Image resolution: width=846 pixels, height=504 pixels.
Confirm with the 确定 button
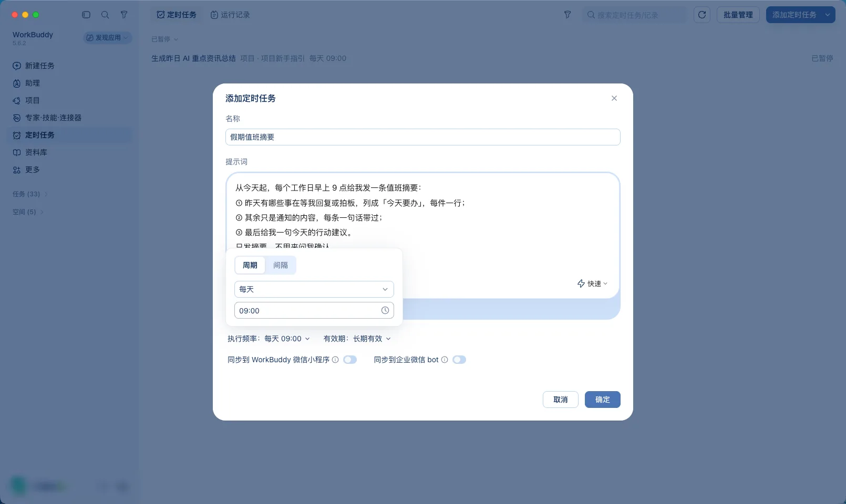coord(603,400)
